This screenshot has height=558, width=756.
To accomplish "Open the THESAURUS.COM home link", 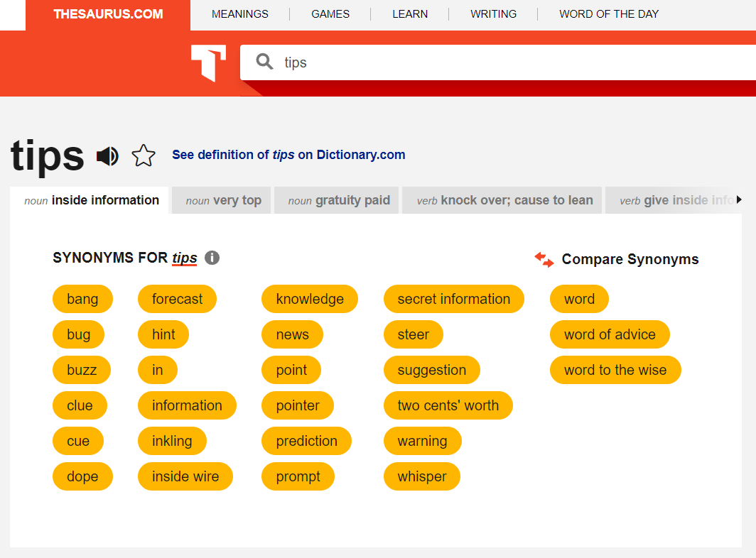I will click(108, 14).
